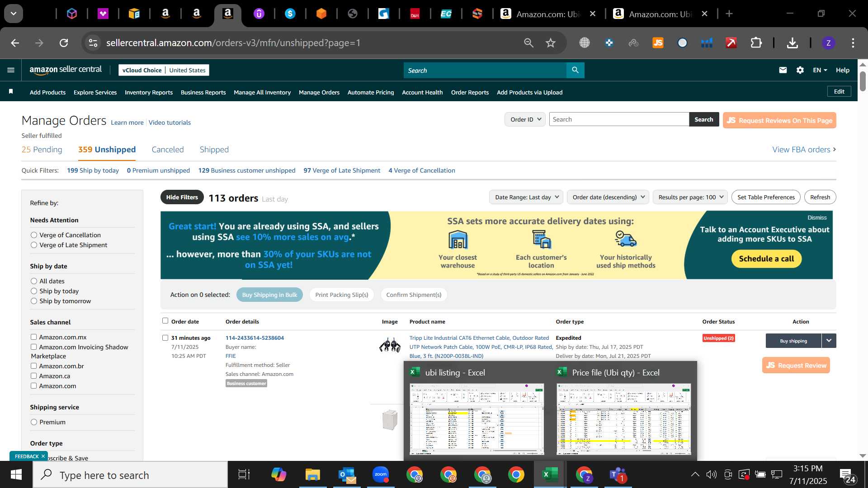Check the Amazon.com.mx sales channel box
This screenshot has width=868, height=488.
coord(33,337)
